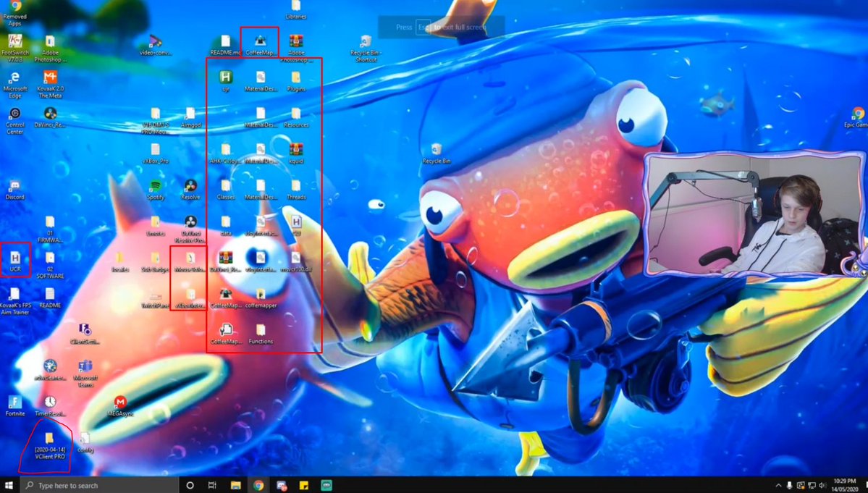Open the Microsoft Edge shortcut

[14, 77]
